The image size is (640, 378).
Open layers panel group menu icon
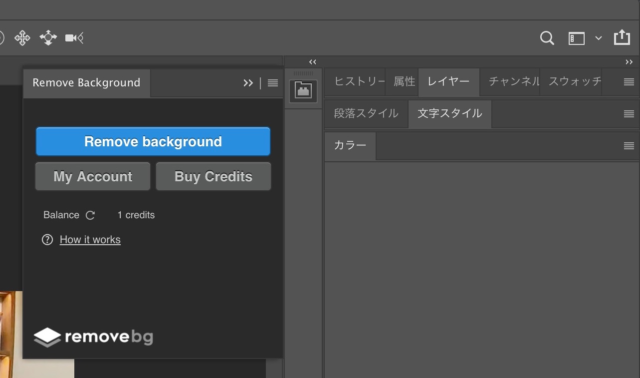[x=629, y=82]
